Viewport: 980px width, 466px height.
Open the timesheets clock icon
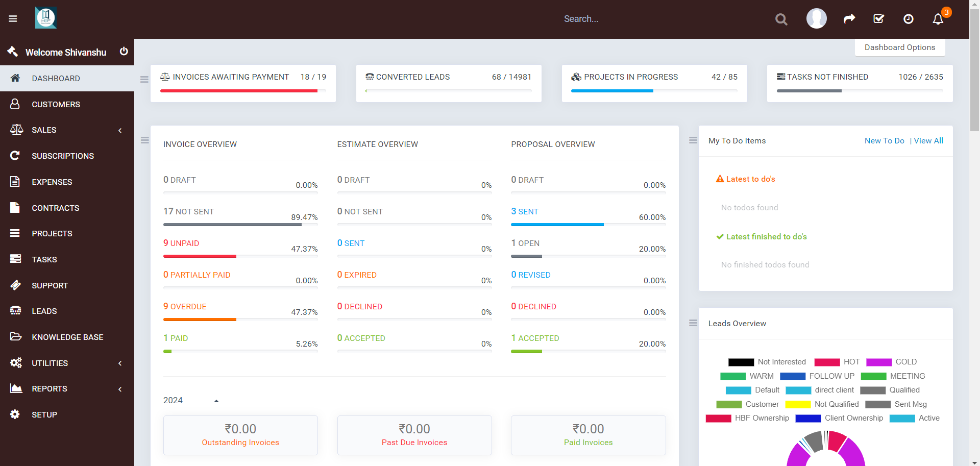909,19
